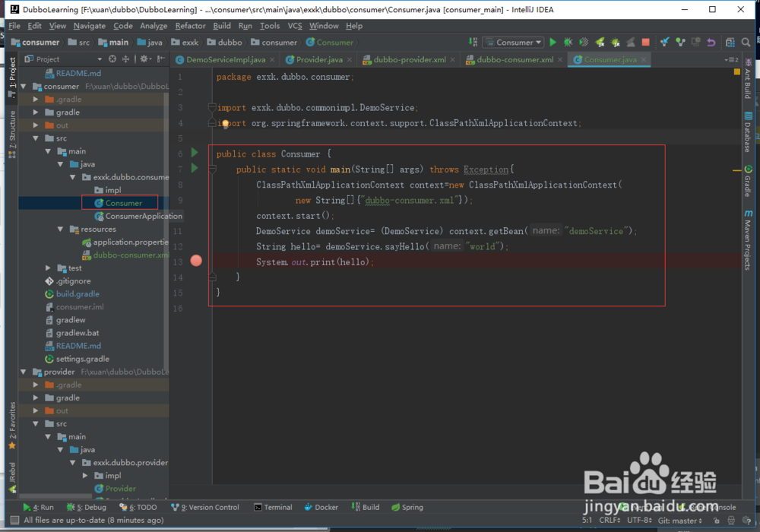
Task: Open Project panel settings gear
Action: click(145, 59)
